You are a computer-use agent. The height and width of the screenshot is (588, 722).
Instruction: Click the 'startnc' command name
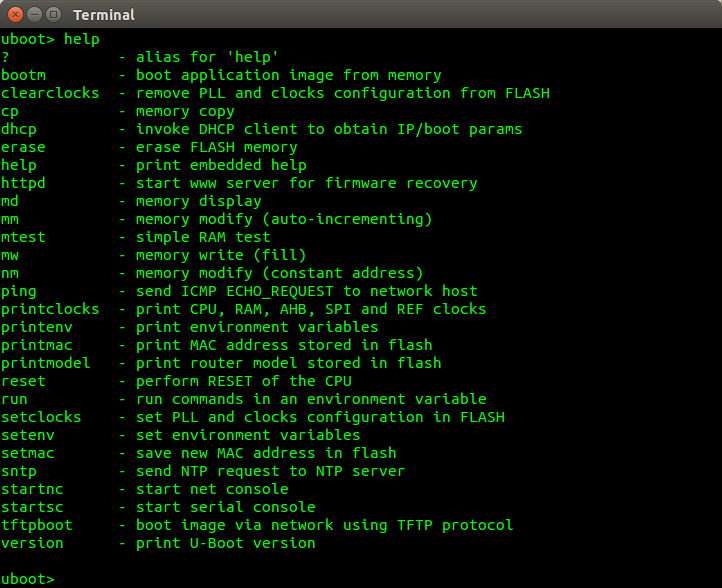click(x=32, y=489)
